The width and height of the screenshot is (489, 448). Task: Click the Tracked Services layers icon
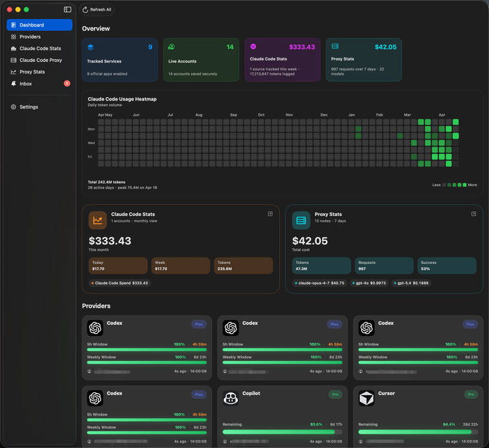tap(90, 47)
